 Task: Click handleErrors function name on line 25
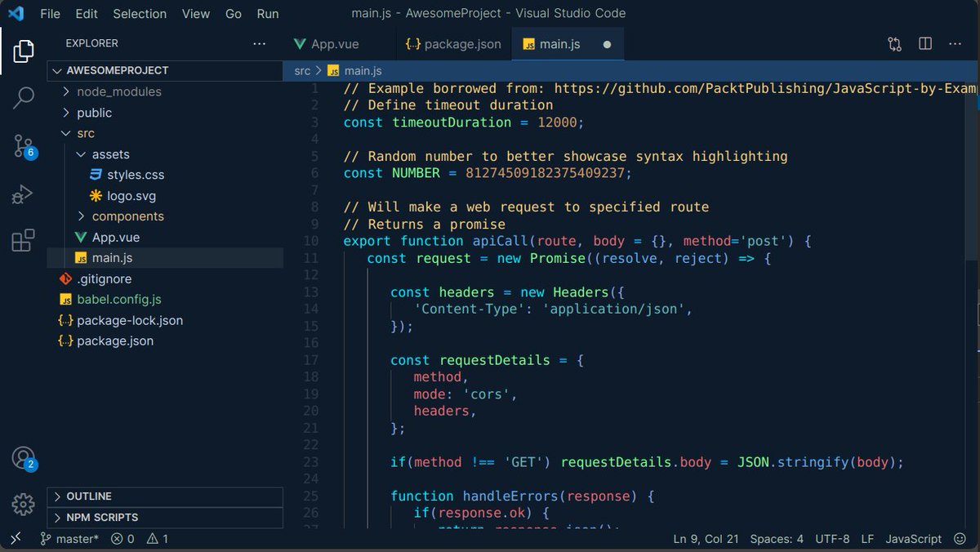tap(510, 496)
